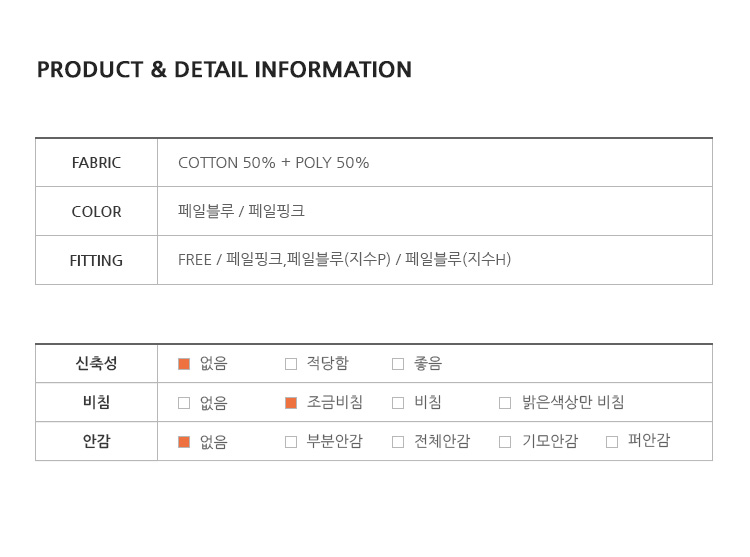Click the COTTON 50% + POLY 50% text
The image size is (750, 557).
coord(274,163)
